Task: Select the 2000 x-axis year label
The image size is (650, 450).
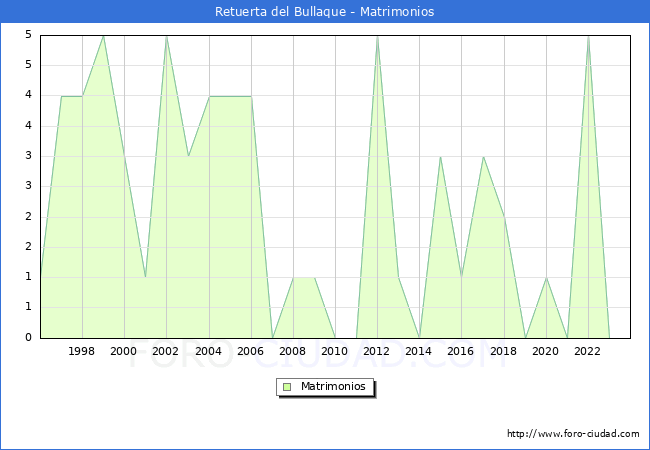Action: (x=124, y=351)
